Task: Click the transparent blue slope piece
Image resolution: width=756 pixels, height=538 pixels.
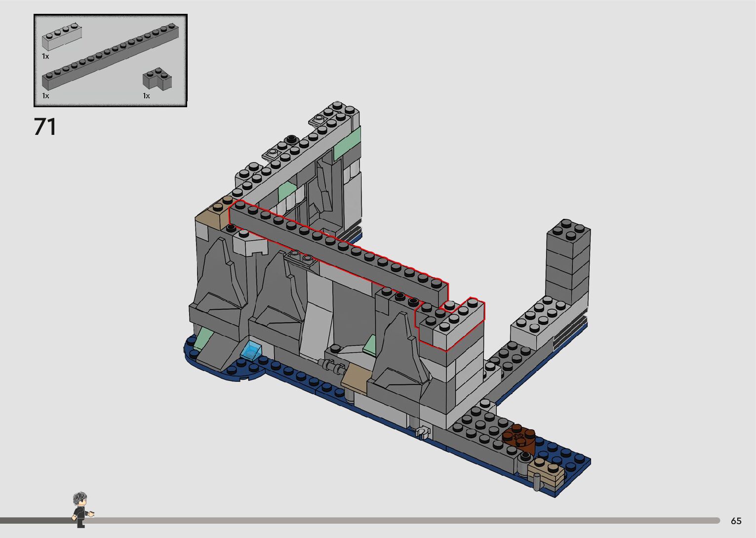Action: click(x=251, y=350)
